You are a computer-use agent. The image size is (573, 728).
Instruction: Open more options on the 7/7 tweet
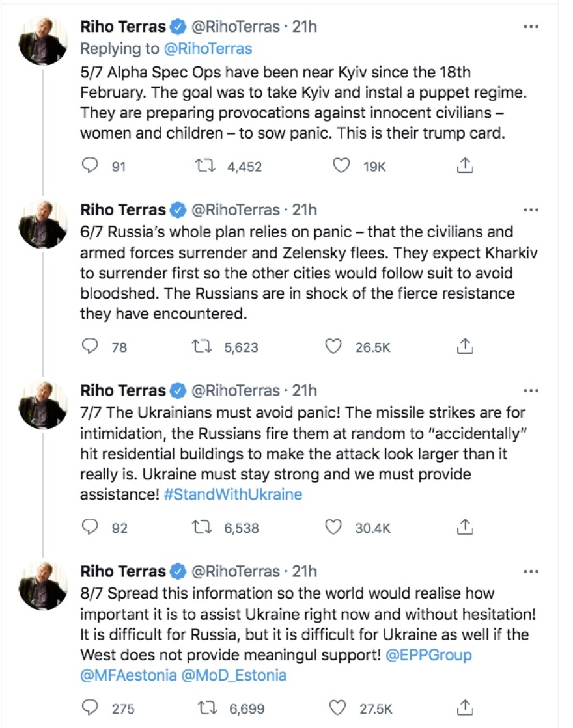click(x=531, y=391)
